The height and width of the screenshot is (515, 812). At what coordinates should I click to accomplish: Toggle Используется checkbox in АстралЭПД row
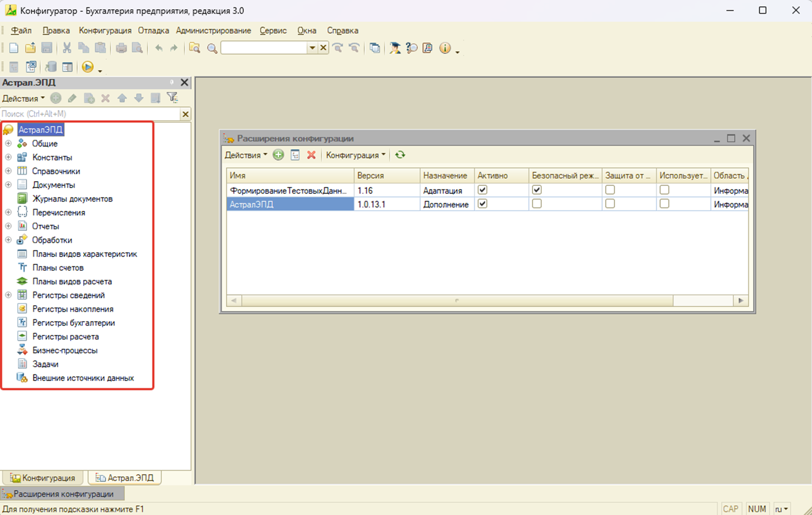[664, 204]
